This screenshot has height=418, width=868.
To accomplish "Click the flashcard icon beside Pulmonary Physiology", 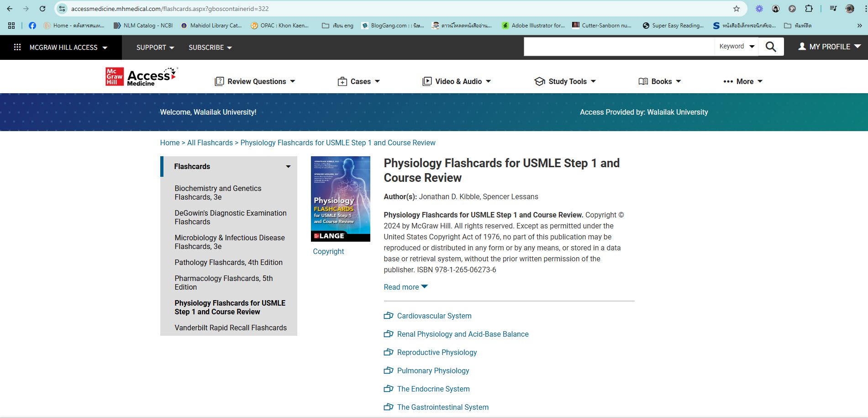I will point(389,370).
